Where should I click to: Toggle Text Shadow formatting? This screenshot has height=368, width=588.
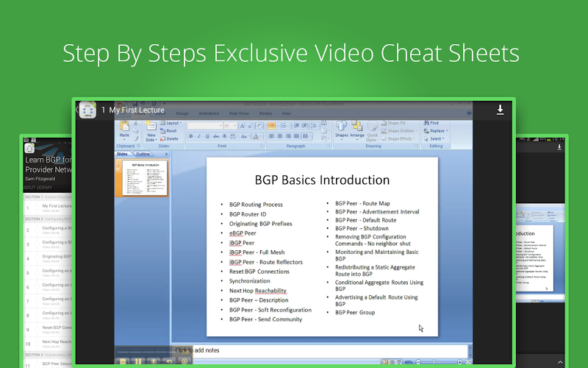point(224,136)
